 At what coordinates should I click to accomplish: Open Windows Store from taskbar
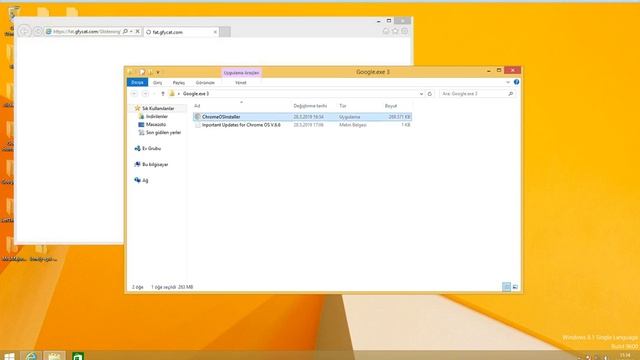click(78, 356)
